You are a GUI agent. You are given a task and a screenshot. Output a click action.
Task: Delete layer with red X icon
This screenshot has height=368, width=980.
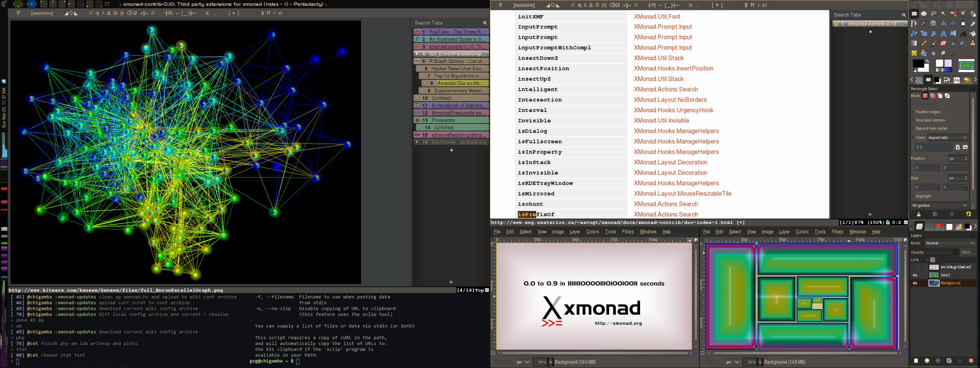coord(971,360)
